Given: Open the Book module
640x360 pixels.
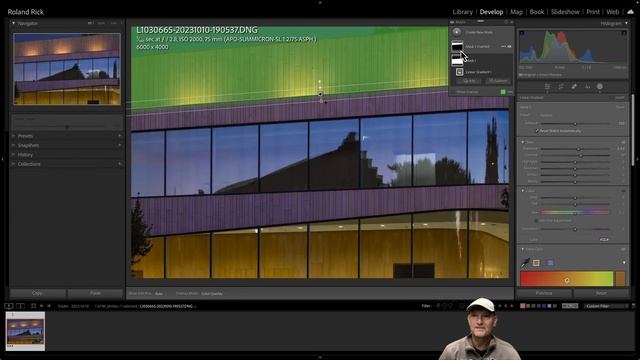Looking at the screenshot, I should coord(536,12).
